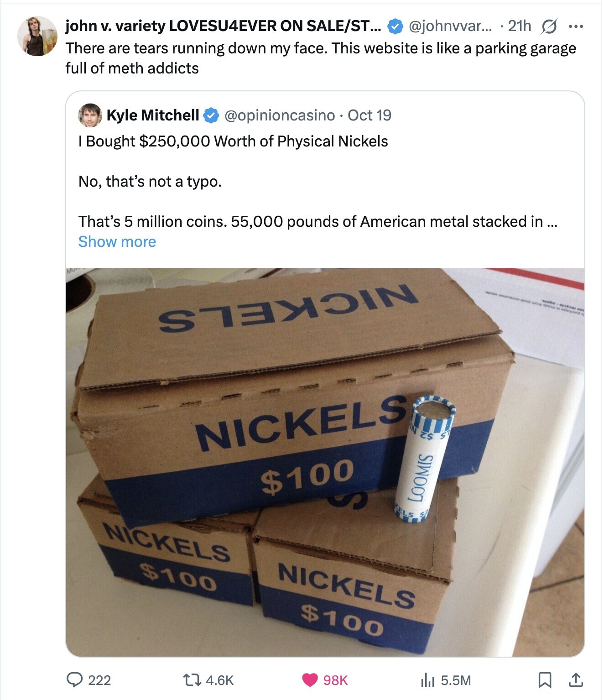604x700 pixels.
Task: Open john v. variety's profile avatar
Action: (x=37, y=37)
